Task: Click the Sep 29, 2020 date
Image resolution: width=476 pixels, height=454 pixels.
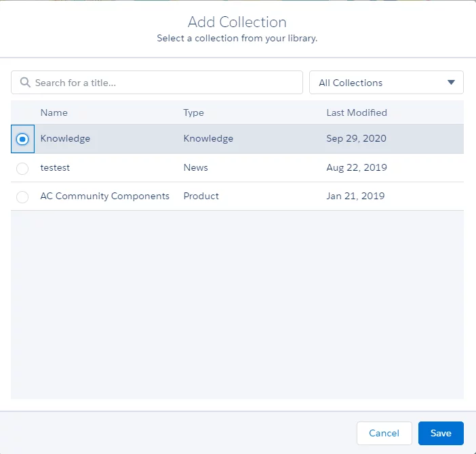Action: 357,139
